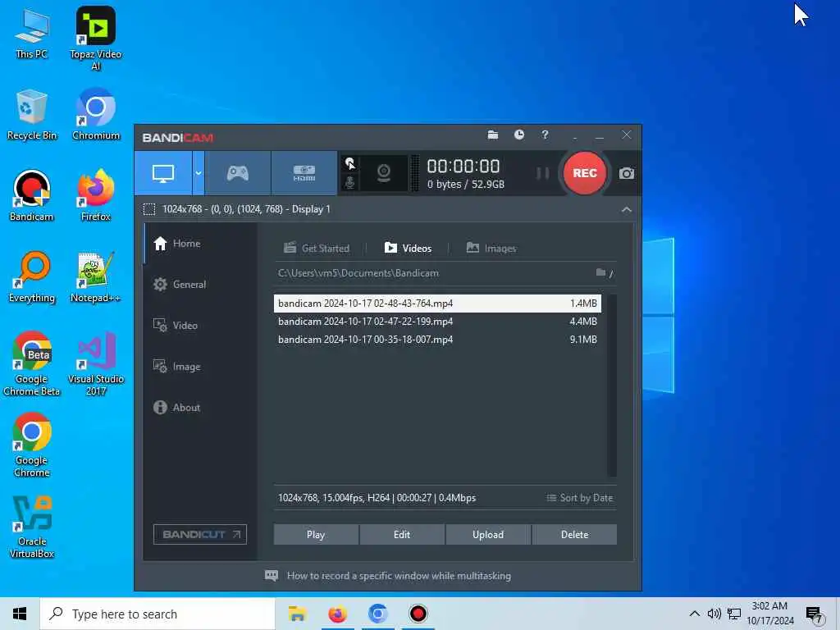Screen dimensions: 840x630
Task: Toggle microphone recording icon
Action: 349,183
